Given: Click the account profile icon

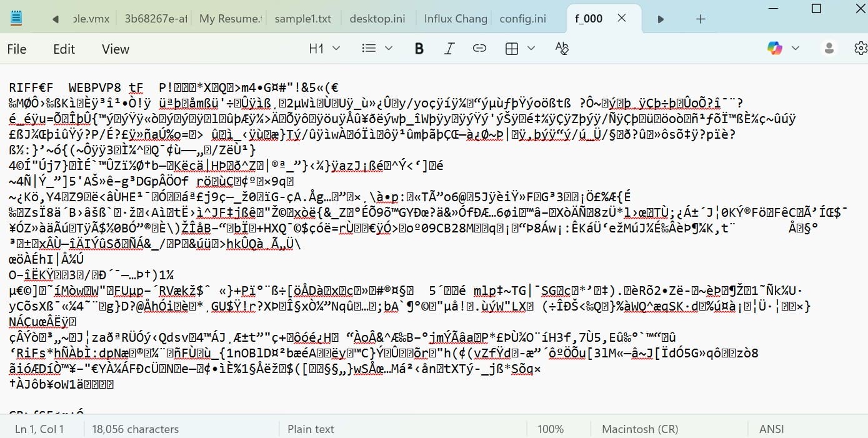Looking at the screenshot, I should point(829,48).
